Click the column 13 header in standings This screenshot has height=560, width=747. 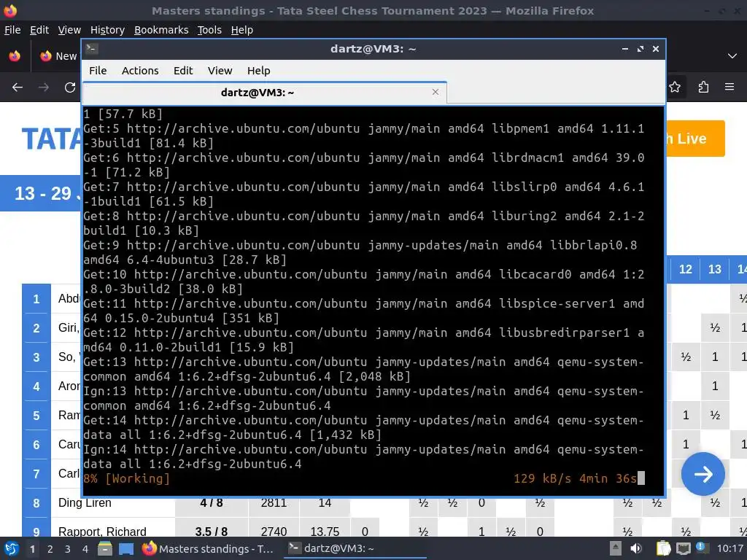715,270
